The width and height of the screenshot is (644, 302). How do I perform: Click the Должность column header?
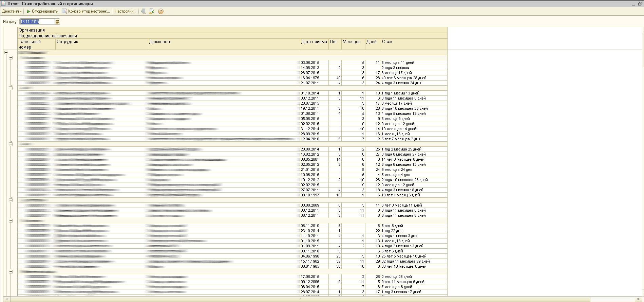click(x=224, y=44)
